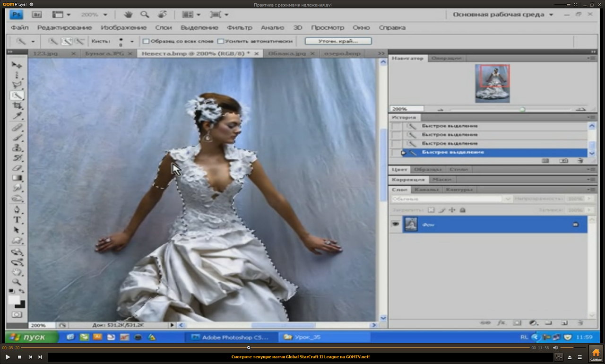Delete the current state in the History panel

click(580, 161)
